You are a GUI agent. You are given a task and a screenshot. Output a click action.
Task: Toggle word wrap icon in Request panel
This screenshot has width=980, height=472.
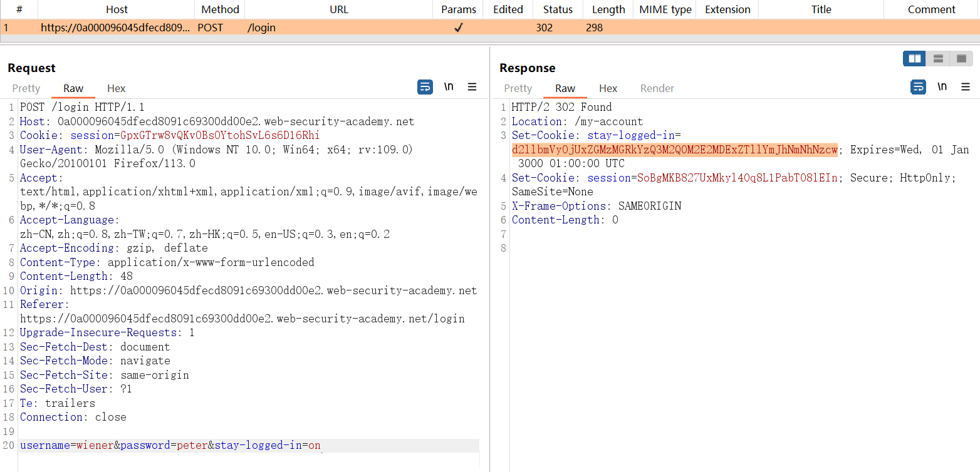(x=425, y=87)
